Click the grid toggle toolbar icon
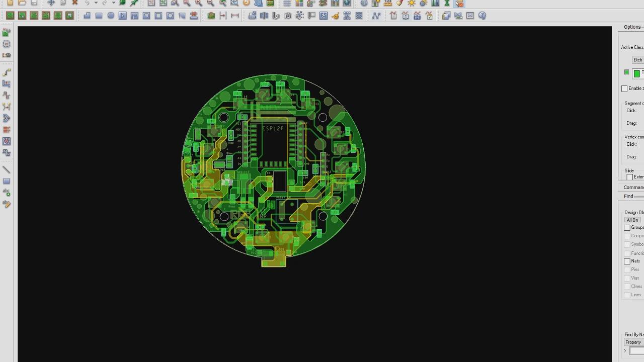The height and width of the screenshot is (362, 644). click(x=287, y=3)
